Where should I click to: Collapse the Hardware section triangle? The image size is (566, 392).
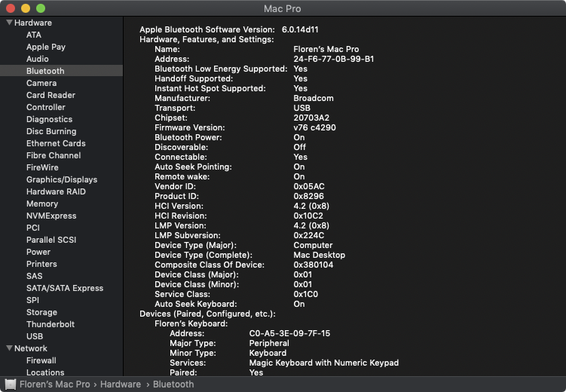[9, 23]
